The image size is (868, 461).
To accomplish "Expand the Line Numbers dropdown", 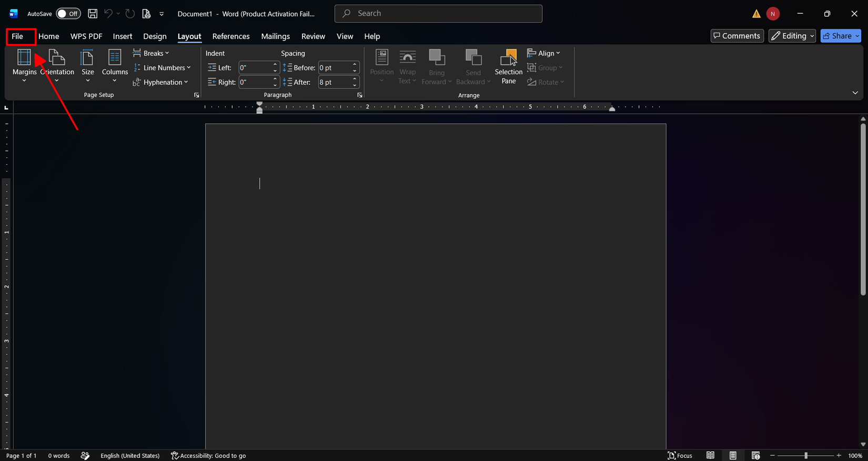I will (x=162, y=68).
